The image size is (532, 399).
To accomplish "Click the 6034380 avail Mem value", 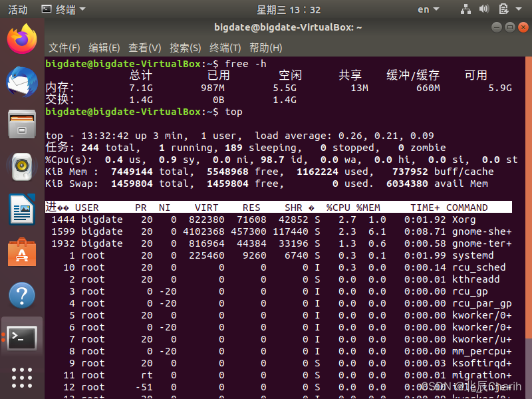I will click(x=407, y=184).
